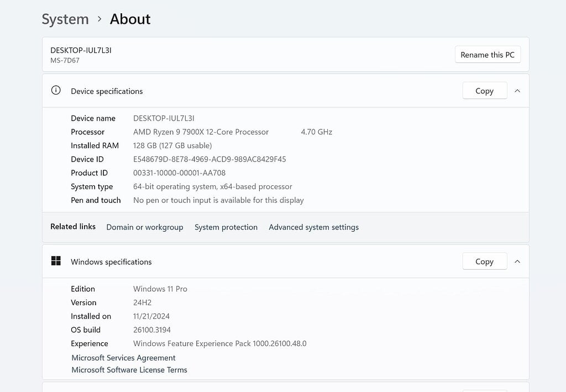
Task: Click the AMD Ryzen processor name text
Action: point(201,132)
